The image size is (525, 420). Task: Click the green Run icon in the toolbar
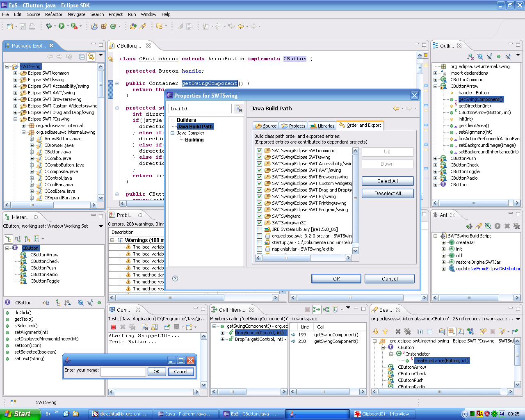point(62,26)
